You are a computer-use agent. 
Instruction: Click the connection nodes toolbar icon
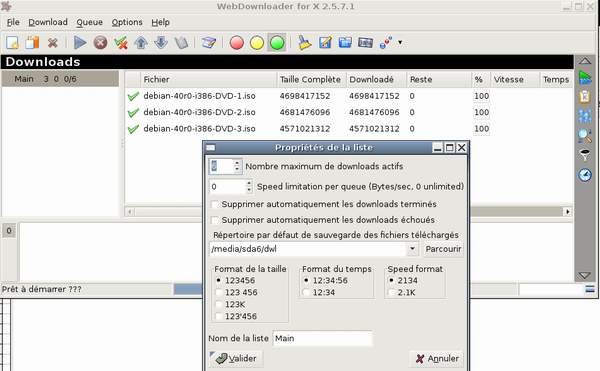click(x=386, y=42)
